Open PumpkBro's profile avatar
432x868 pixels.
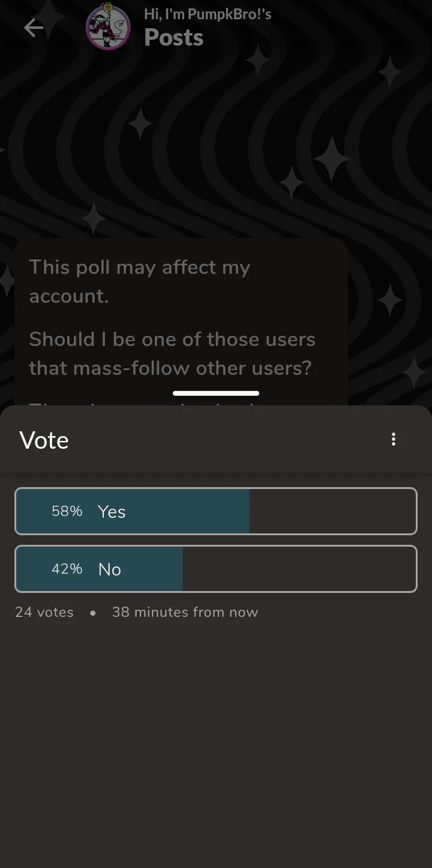[108, 27]
